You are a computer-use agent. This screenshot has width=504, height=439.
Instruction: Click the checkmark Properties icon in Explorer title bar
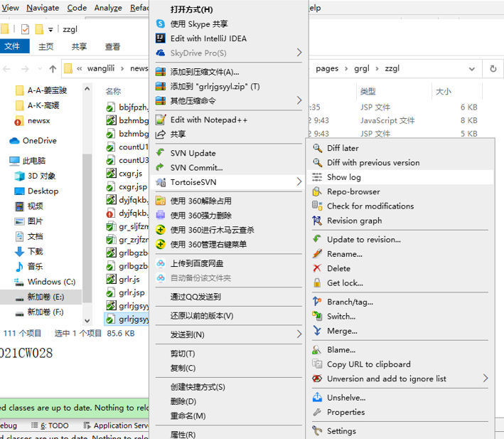click(26, 29)
